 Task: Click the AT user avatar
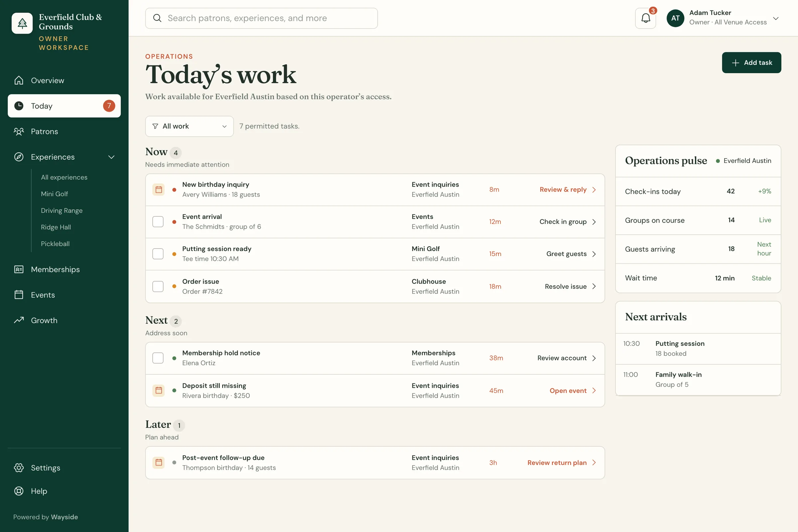[x=675, y=18]
